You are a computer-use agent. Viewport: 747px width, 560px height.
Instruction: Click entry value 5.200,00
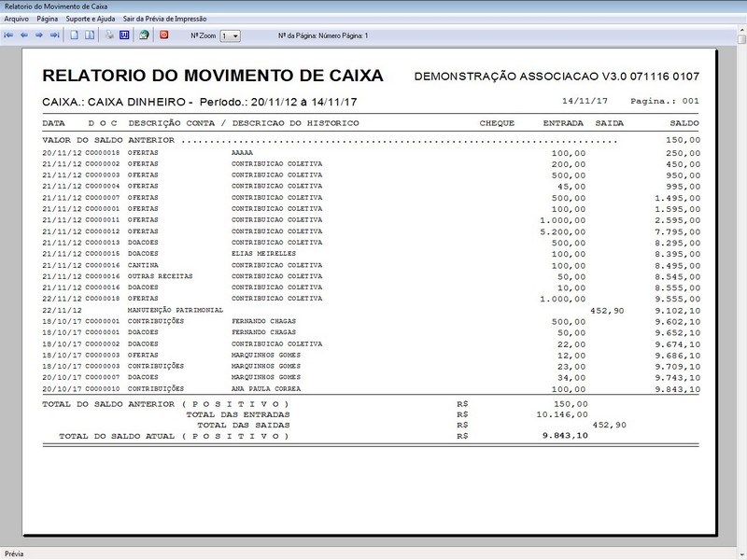click(563, 231)
